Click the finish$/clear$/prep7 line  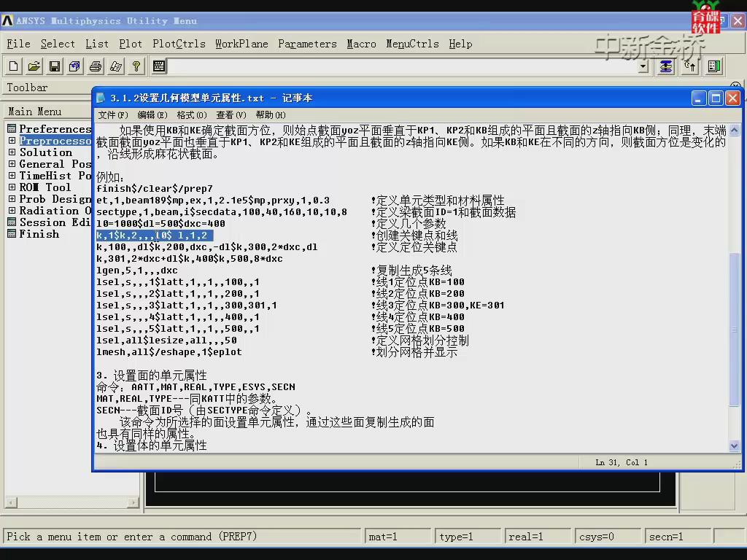[155, 189]
